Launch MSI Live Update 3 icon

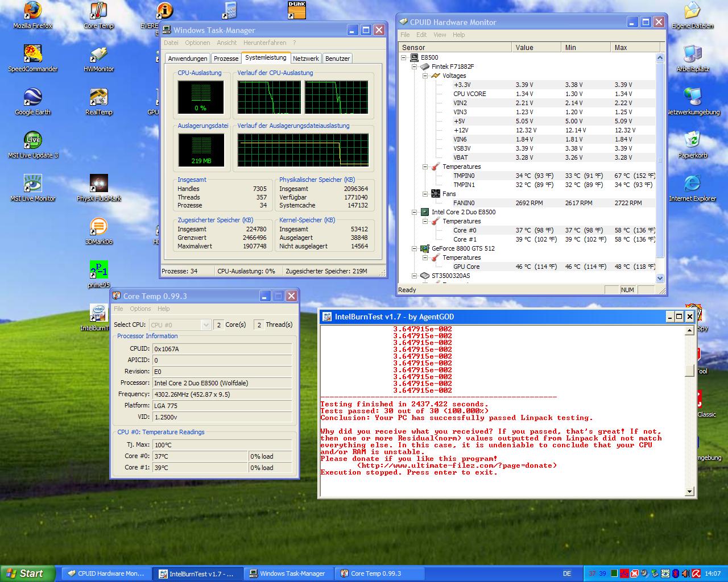[x=32, y=145]
